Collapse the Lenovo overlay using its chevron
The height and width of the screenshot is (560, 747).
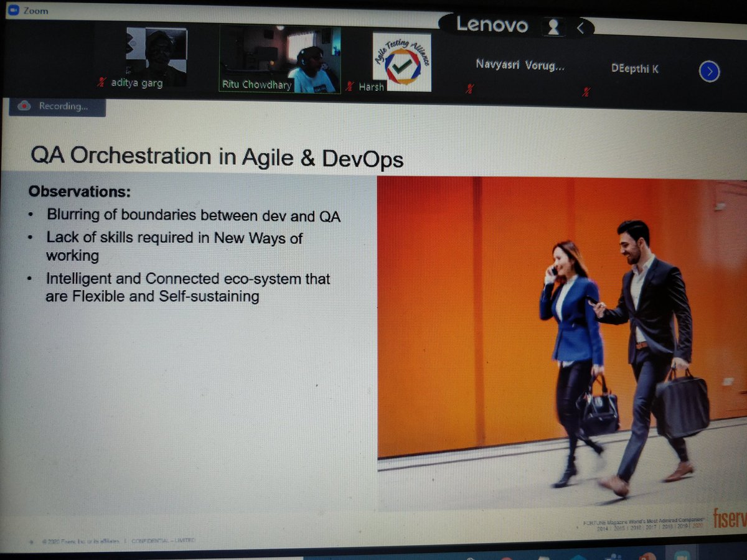[x=580, y=27]
